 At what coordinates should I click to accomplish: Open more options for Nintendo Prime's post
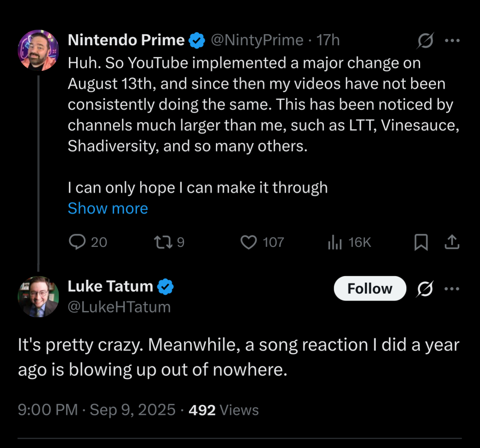(x=452, y=40)
